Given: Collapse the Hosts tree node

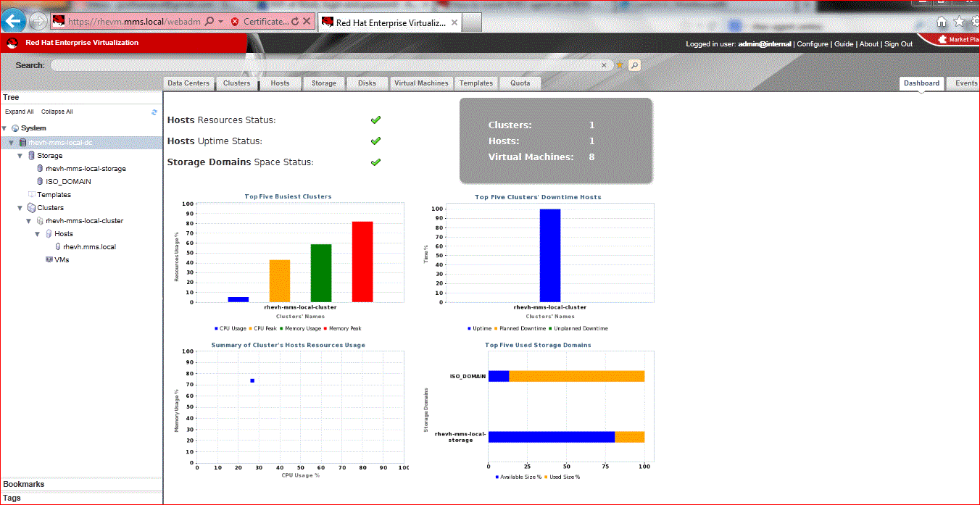Looking at the screenshot, I should [38, 234].
